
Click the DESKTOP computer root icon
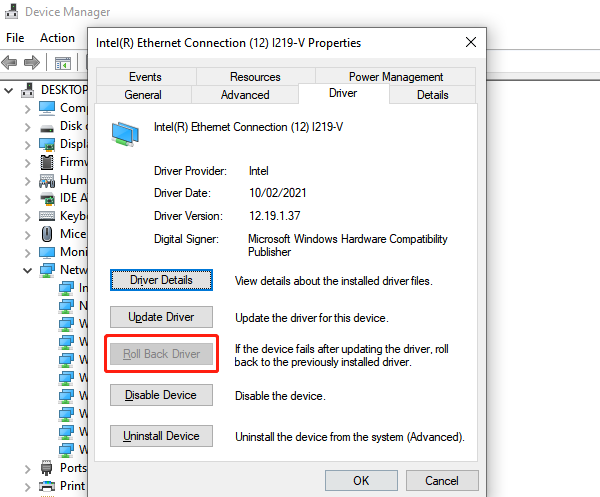coord(28,90)
